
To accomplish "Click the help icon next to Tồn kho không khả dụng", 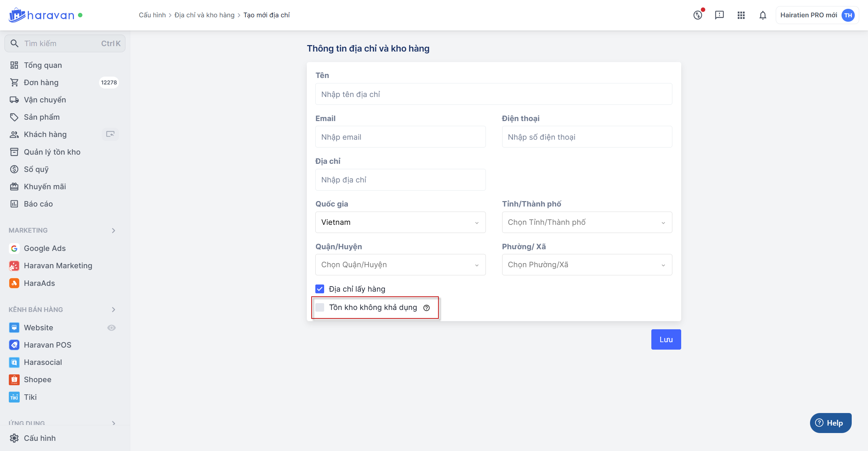I will (427, 308).
